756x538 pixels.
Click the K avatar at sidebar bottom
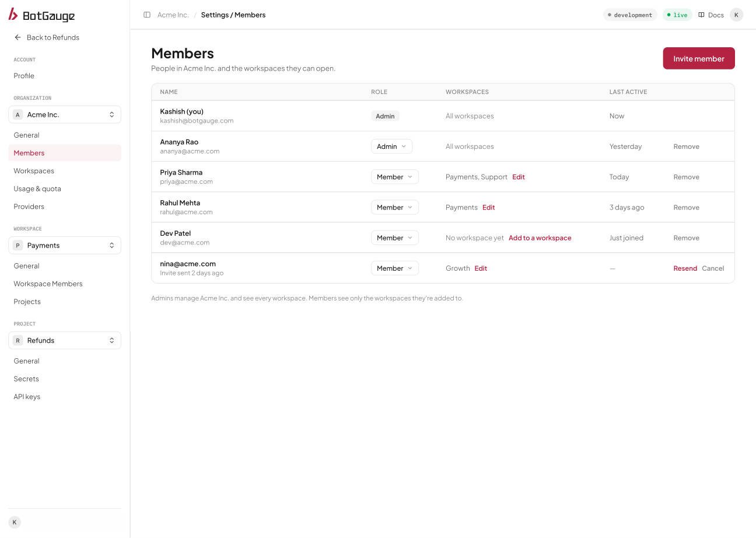point(15,522)
